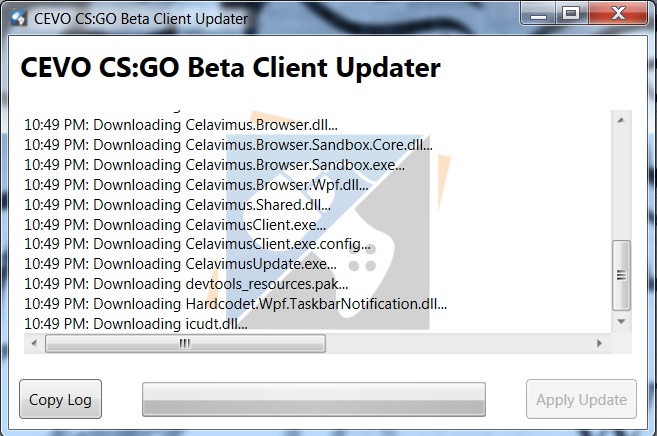Viewport: 657px width, 436px height.
Task: Click the horizontal scroll right arrow
Action: [600, 343]
